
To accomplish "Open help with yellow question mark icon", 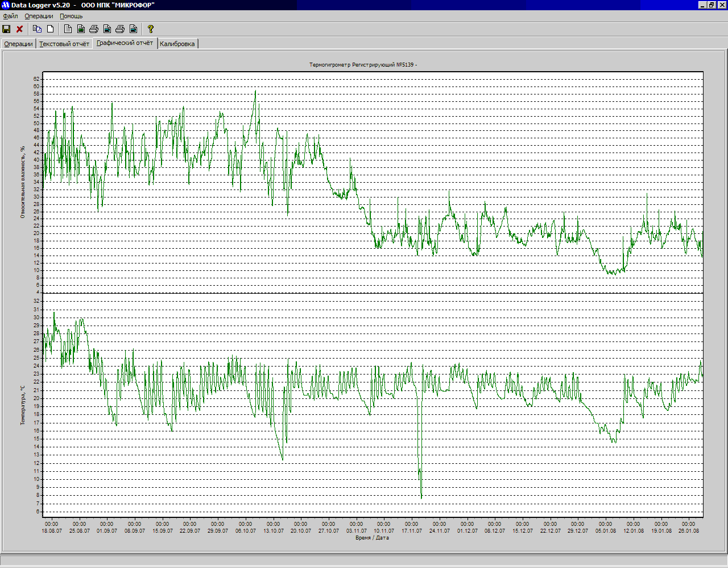I will (151, 29).
